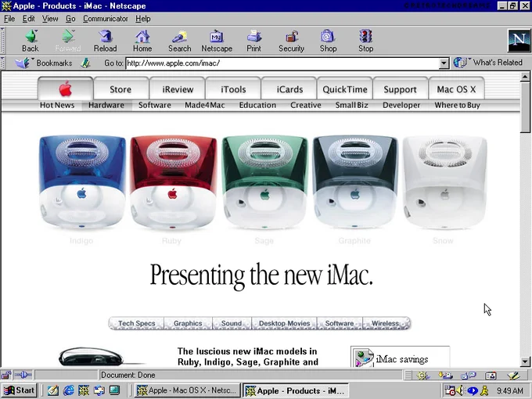The height and width of the screenshot is (399, 532).
Task: Click in the Go to URL field
Action: coord(283,63)
